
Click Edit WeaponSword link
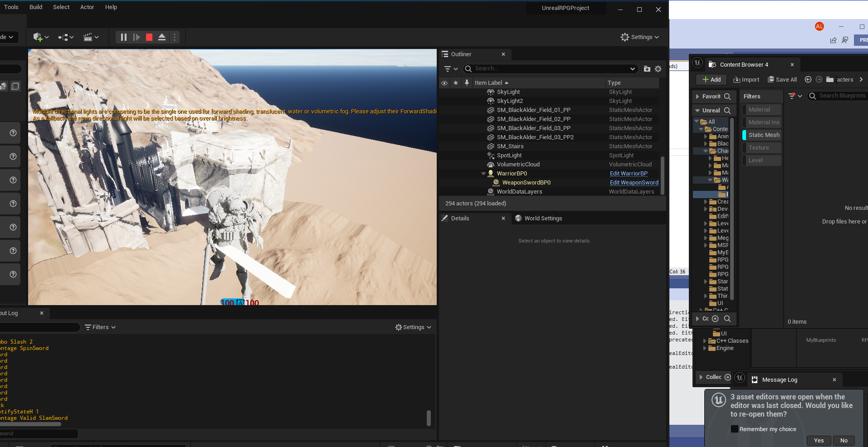(x=634, y=183)
